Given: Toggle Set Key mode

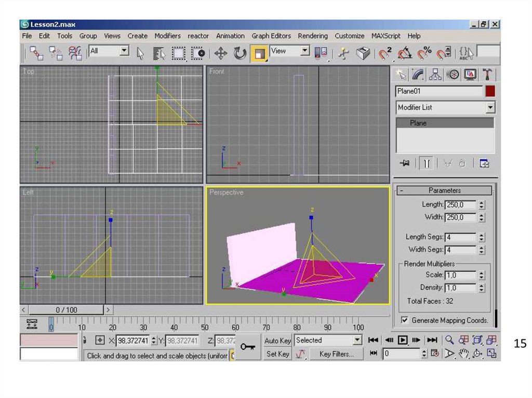Looking at the screenshot, I should (277, 354).
